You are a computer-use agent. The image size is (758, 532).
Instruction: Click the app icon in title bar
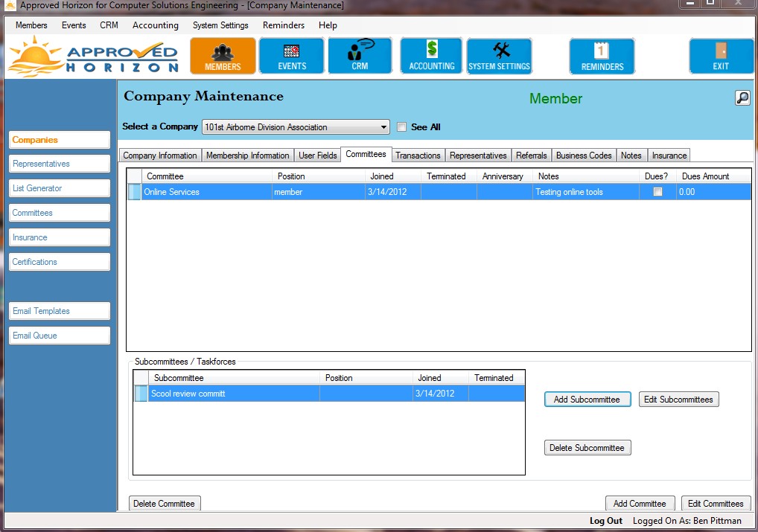(x=10, y=5)
